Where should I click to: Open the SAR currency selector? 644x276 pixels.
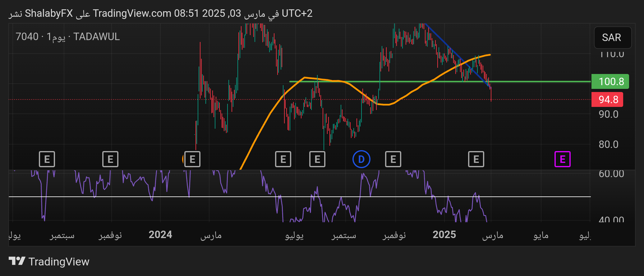[612, 38]
